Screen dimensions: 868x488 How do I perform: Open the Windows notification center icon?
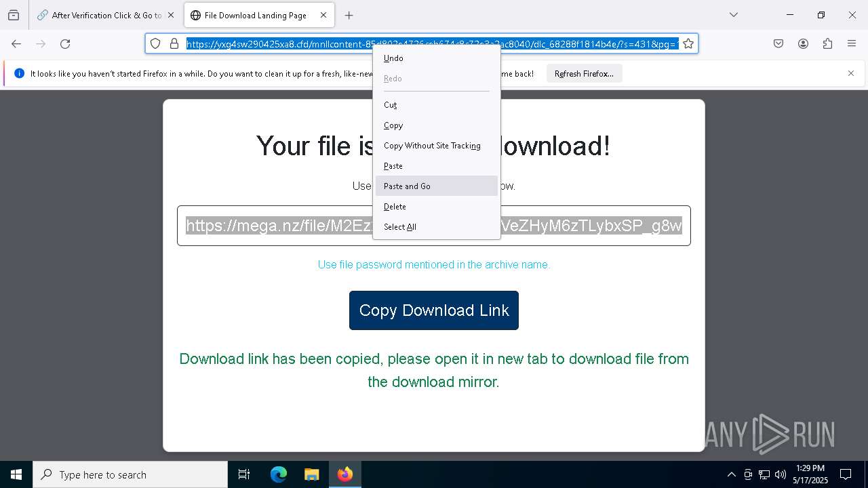pyautogui.click(x=846, y=474)
